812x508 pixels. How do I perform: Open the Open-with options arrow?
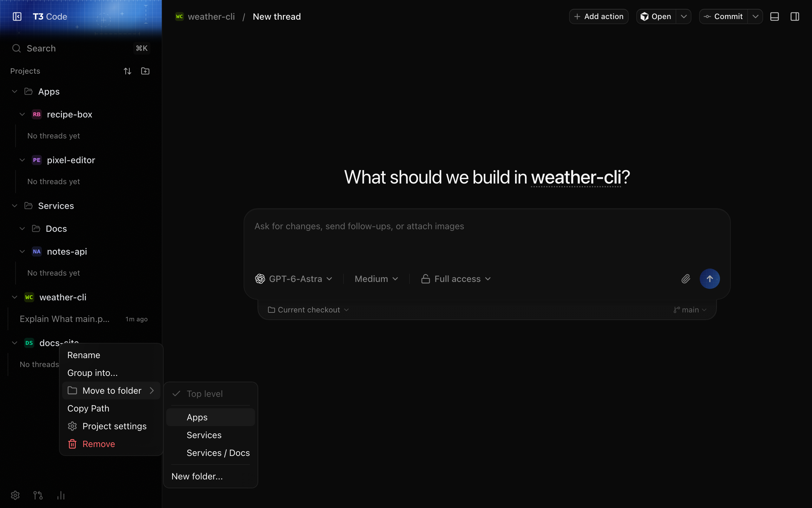pyautogui.click(x=684, y=17)
